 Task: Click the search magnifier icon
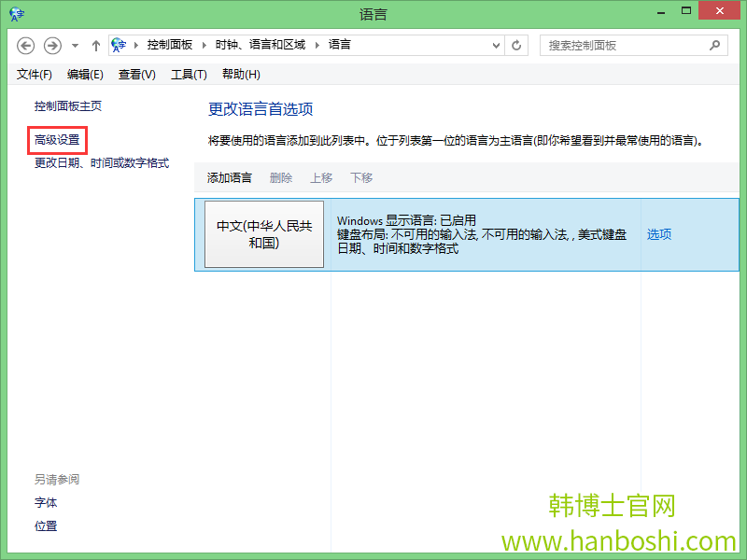[x=714, y=45]
